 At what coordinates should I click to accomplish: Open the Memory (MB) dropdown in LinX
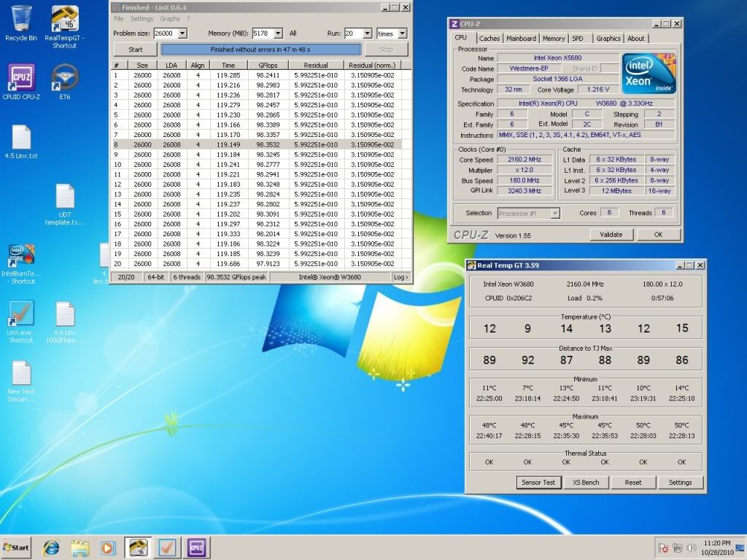pyautogui.click(x=278, y=34)
